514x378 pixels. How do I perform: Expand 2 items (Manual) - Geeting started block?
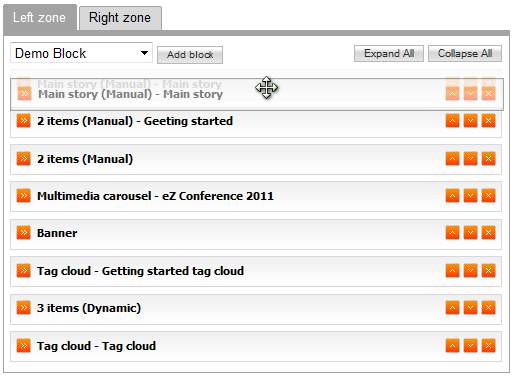point(24,121)
